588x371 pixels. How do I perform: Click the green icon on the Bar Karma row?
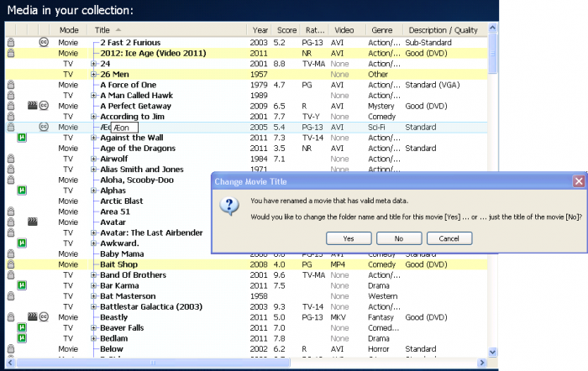point(22,285)
